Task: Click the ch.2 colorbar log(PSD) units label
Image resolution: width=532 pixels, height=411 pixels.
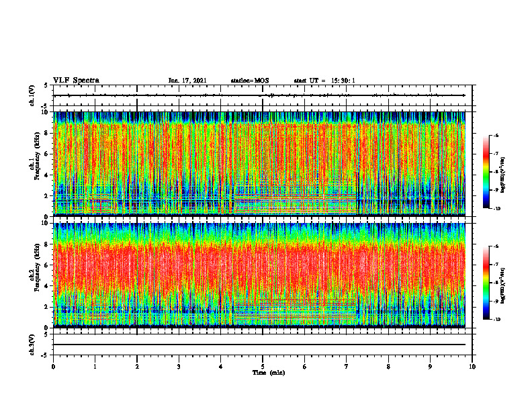Action: tap(503, 285)
